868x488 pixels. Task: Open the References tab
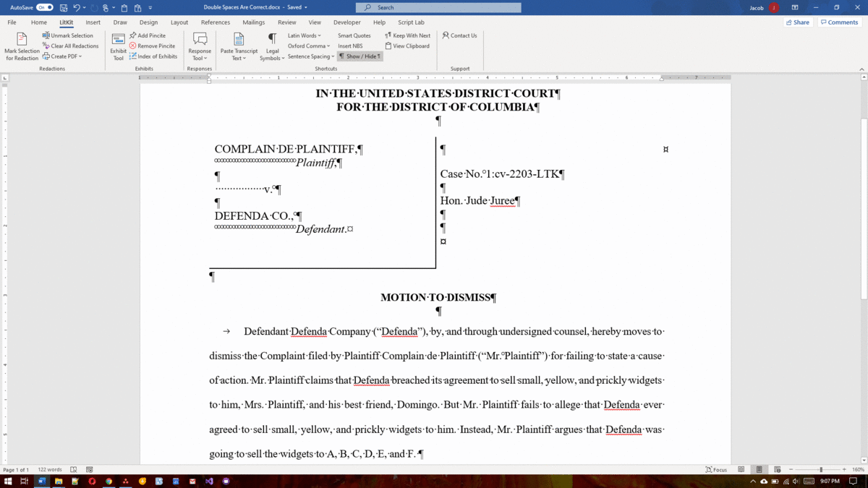pos(216,22)
